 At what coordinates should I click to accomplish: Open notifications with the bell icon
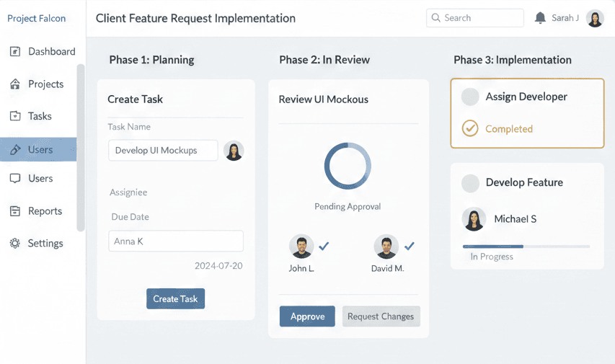(540, 18)
